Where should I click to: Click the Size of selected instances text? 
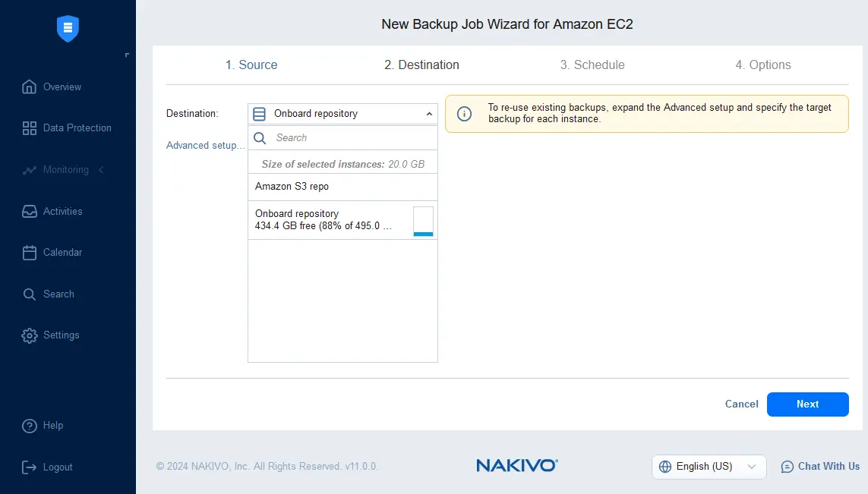click(342, 165)
